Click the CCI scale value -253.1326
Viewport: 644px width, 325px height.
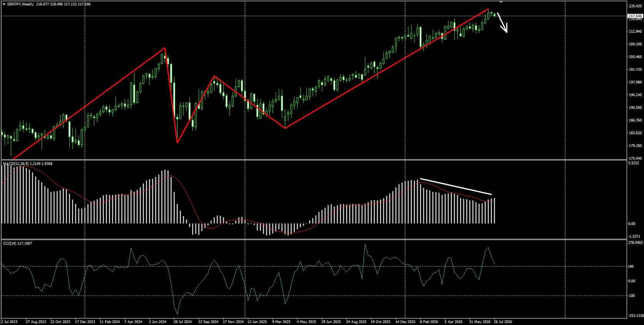pyautogui.click(x=636, y=316)
